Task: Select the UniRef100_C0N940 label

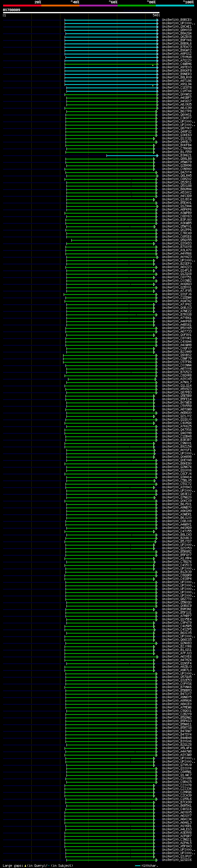Action: click(x=176, y=169)
